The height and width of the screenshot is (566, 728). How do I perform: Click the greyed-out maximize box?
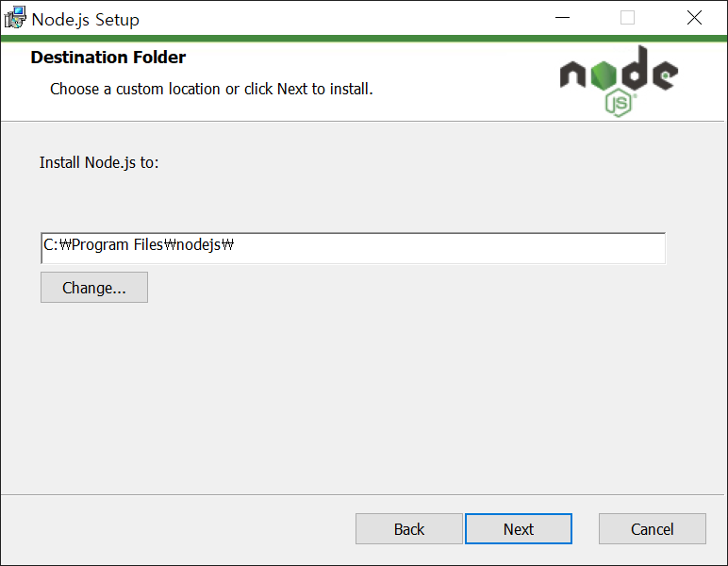click(x=627, y=18)
